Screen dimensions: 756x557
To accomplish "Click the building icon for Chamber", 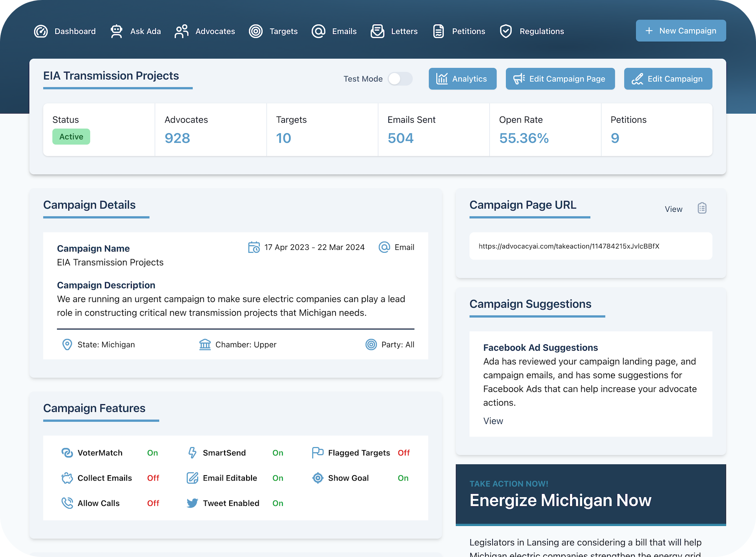I will click(205, 345).
